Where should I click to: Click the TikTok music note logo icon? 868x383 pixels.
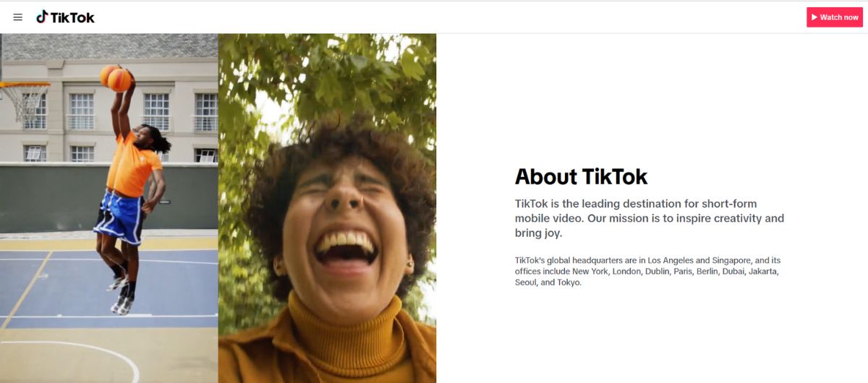[42, 17]
